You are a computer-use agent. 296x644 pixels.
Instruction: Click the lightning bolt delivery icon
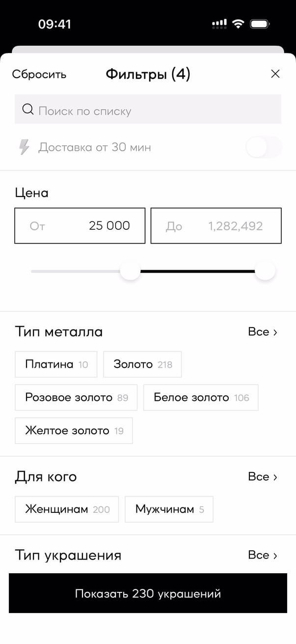click(24, 147)
